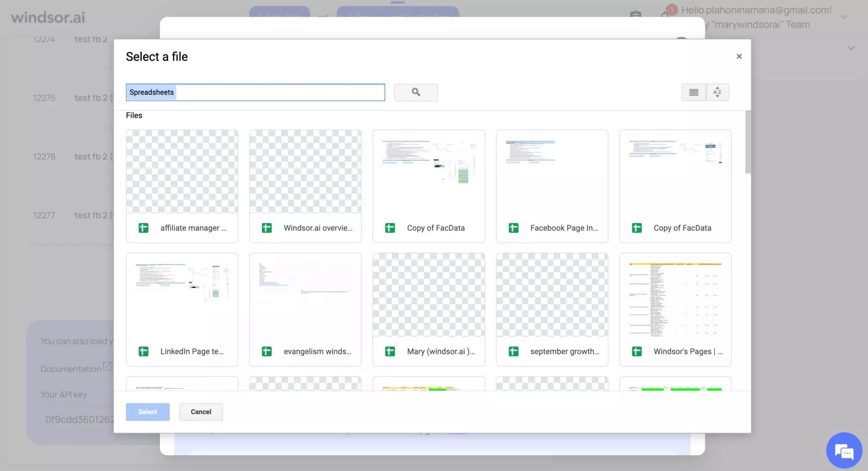Choose the Windsor.ai overview spreadsheet

(x=305, y=186)
